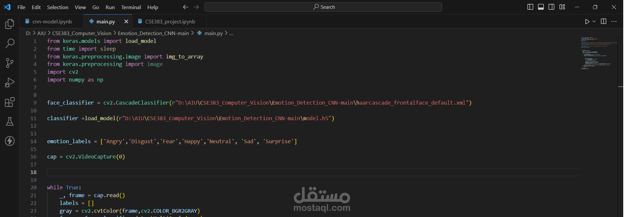
Task: Toggle the primary side bar layout icon
Action: [x=530, y=7]
